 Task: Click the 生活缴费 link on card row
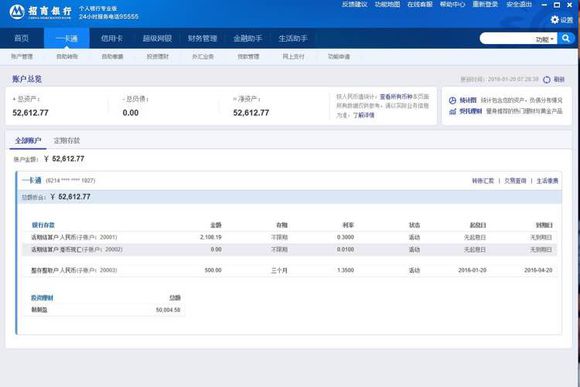point(547,181)
